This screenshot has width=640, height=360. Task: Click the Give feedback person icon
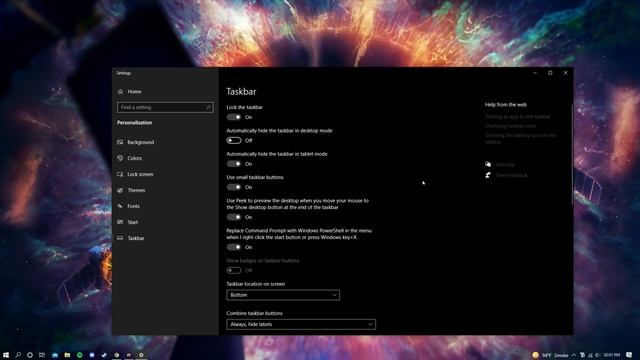[488, 175]
